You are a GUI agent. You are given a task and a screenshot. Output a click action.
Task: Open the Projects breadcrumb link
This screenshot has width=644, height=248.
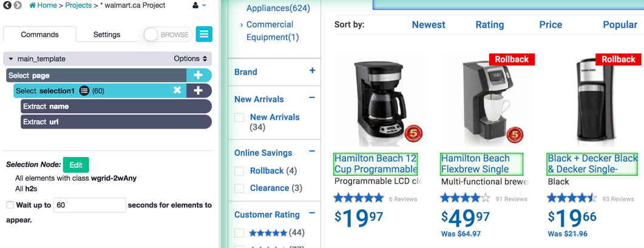[78, 5]
